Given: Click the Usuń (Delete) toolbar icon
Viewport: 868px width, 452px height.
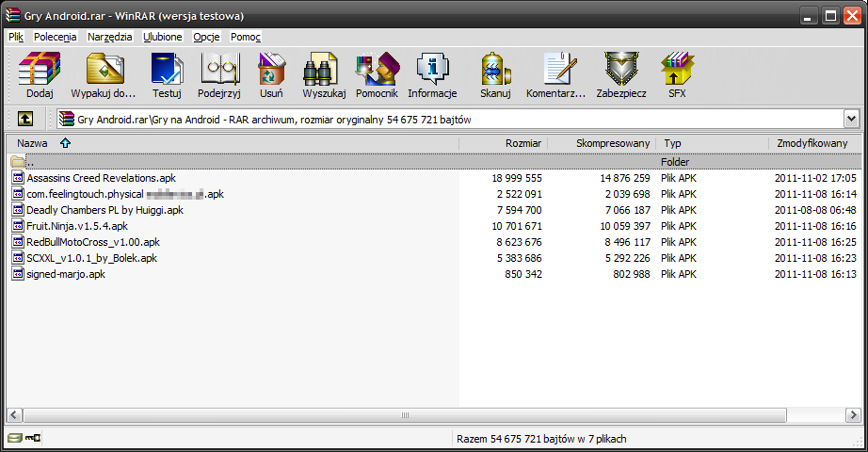Looking at the screenshot, I should (x=271, y=75).
